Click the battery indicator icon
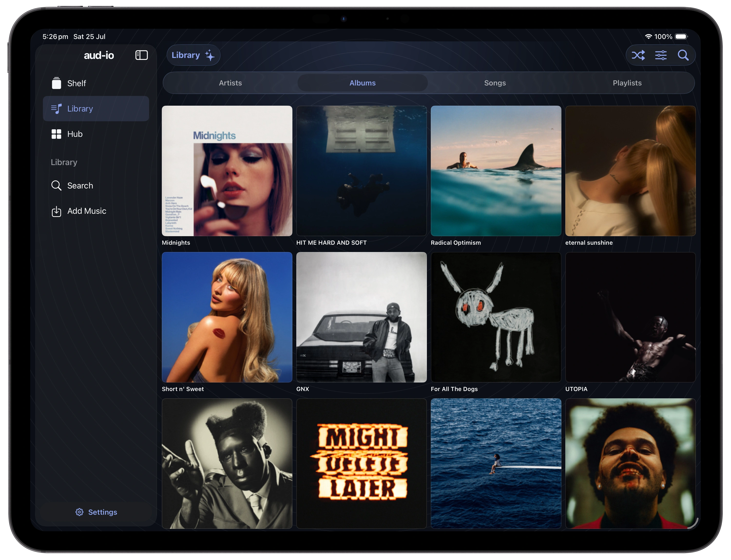The width and height of the screenshot is (731, 560). tap(681, 37)
